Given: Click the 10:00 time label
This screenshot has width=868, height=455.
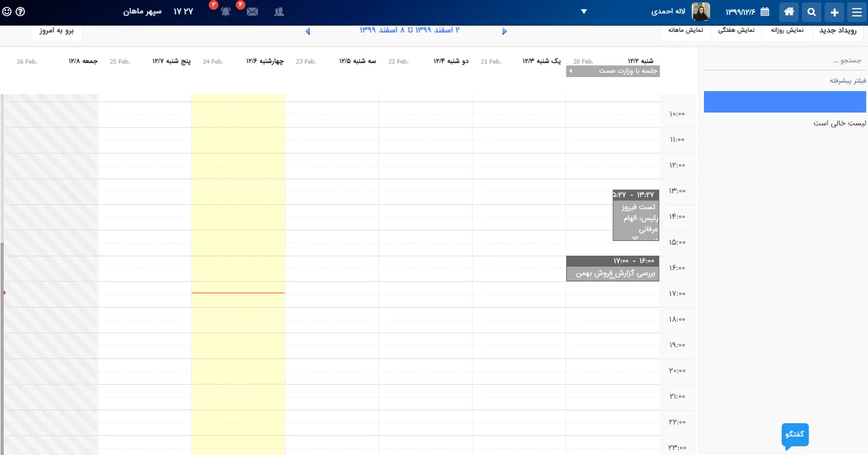Looking at the screenshot, I should tap(677, 114).
